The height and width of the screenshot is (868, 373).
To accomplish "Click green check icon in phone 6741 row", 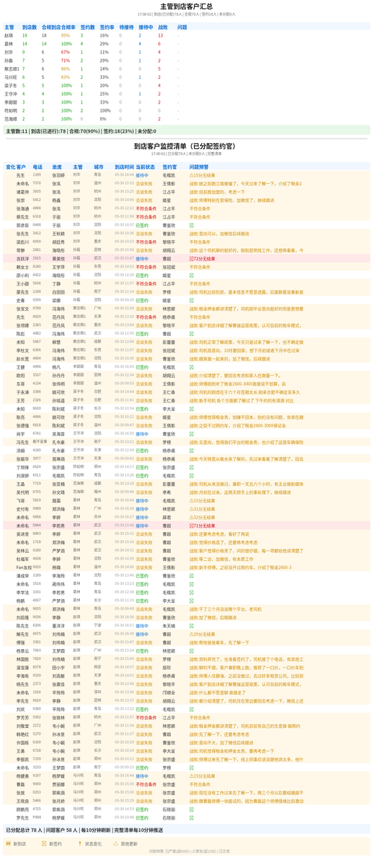I will (192, 434).
